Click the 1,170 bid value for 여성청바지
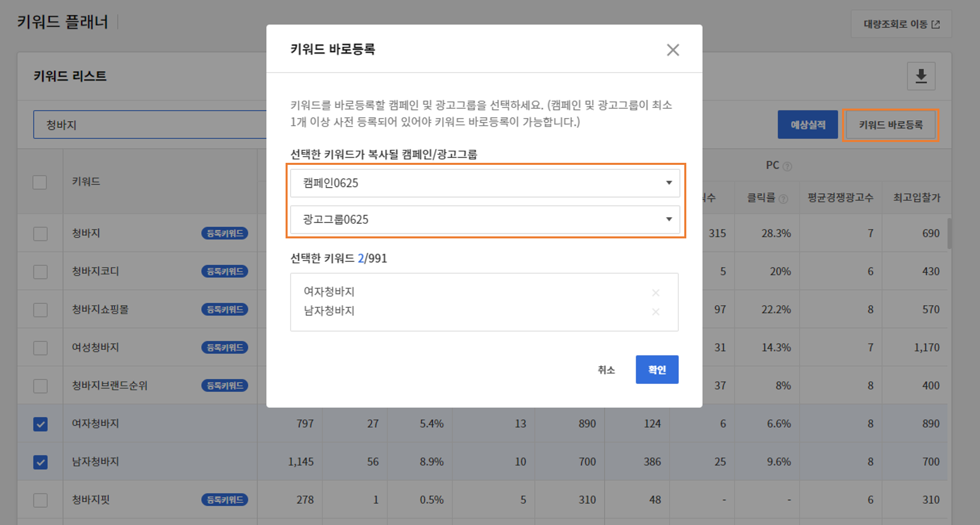The image size is (980, 525). click(927, 347)
